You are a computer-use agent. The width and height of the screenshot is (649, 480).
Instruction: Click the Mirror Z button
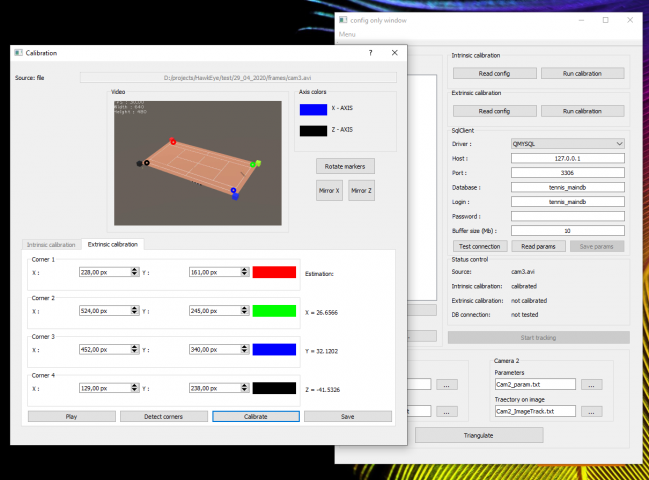pos(361,190)
